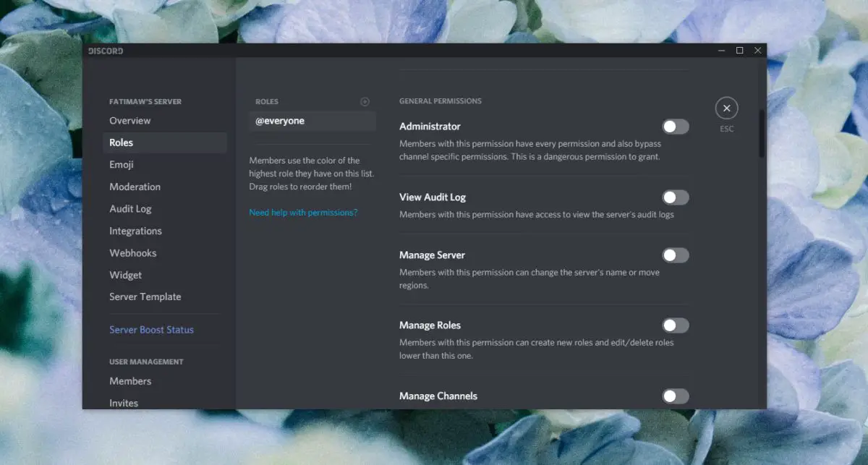Viewport: 868px width, 465px height.
Task: Open the Overview settings page
Action: tap(165, 121)
